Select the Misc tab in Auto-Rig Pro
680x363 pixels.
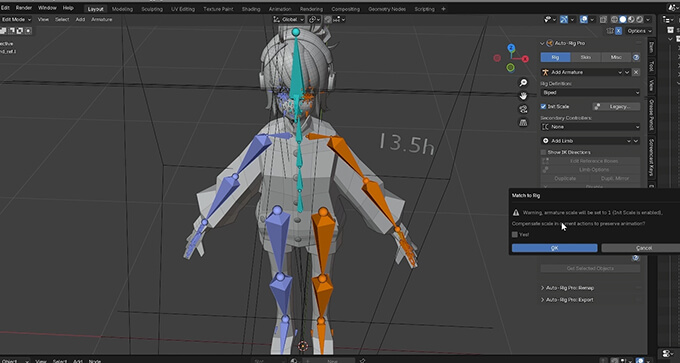[616, 57]
